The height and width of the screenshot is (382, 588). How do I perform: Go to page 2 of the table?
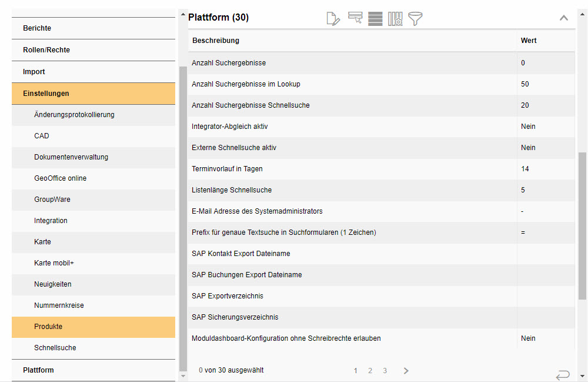pyautogui.click(x=370, y=371)
